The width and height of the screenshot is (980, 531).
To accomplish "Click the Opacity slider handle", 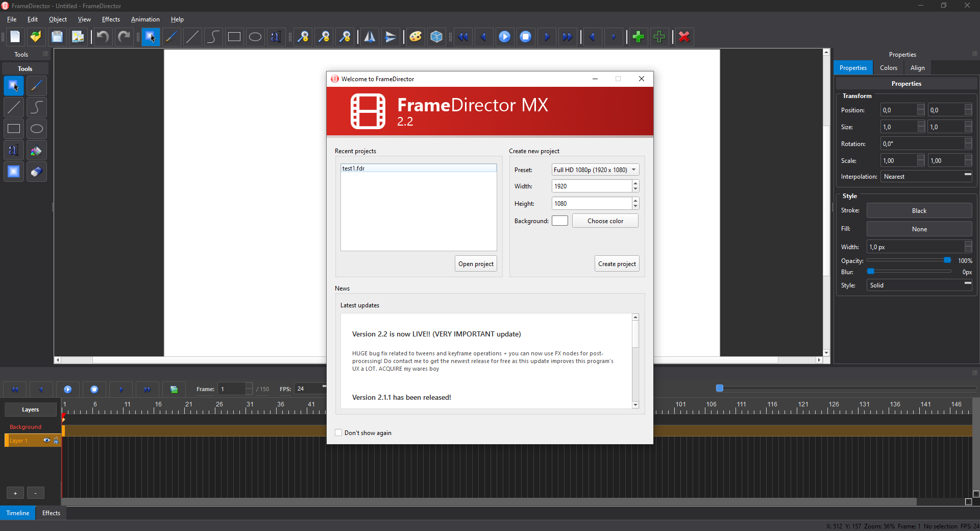I will [x=947, y=260].
